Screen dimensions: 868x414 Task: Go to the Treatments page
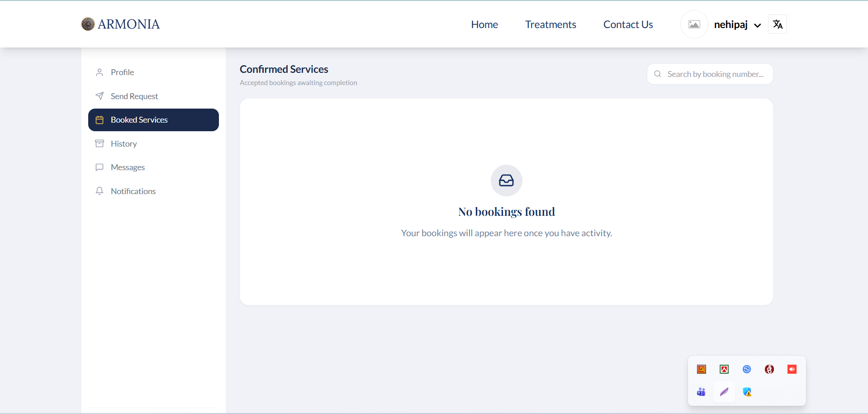[x=550, y=24]
